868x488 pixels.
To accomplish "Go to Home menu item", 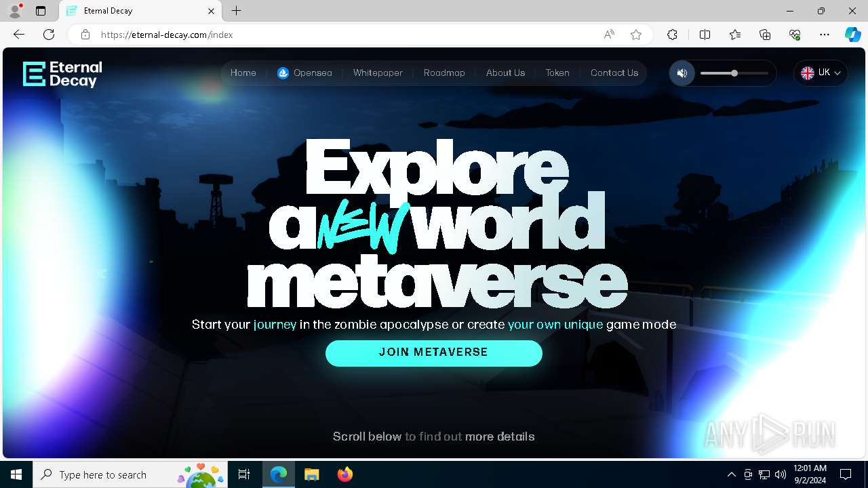I will [x=243, y=73].
